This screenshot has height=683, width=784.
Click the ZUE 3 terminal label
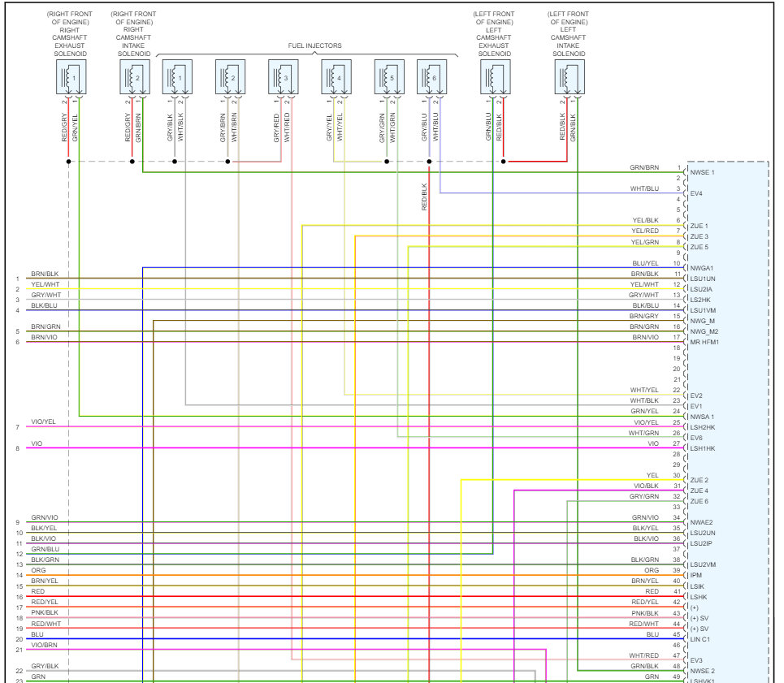(699, 236)
